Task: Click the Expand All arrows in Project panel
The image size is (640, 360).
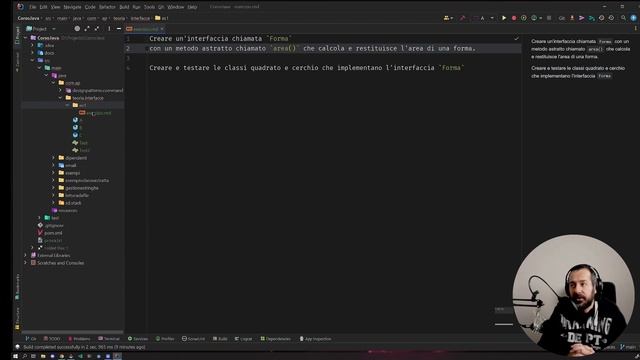Action: (87, 29)
